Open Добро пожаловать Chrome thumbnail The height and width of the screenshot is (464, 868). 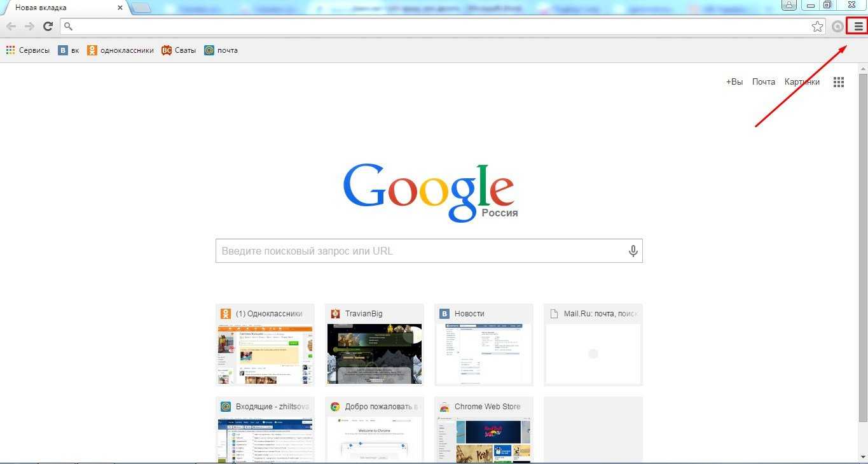(x=375, y=430)
